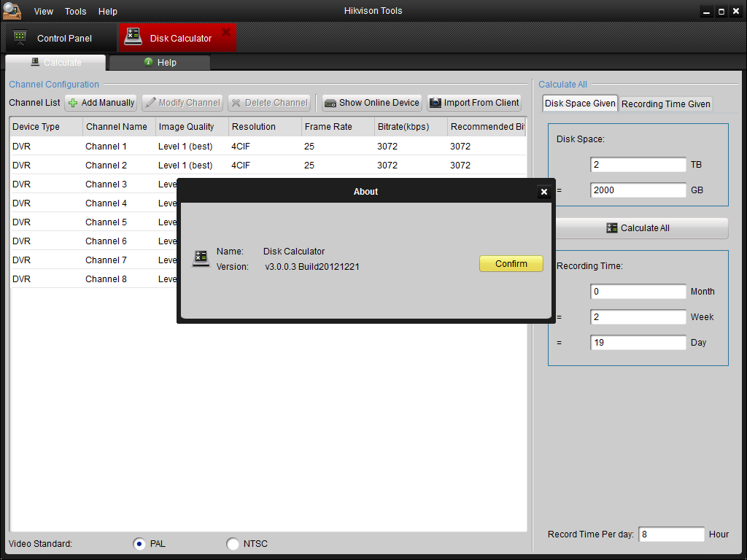747x560 pixels.
Task: Sort by Channel Name column header
Action: pyautogui.click(x=119, y=127)
